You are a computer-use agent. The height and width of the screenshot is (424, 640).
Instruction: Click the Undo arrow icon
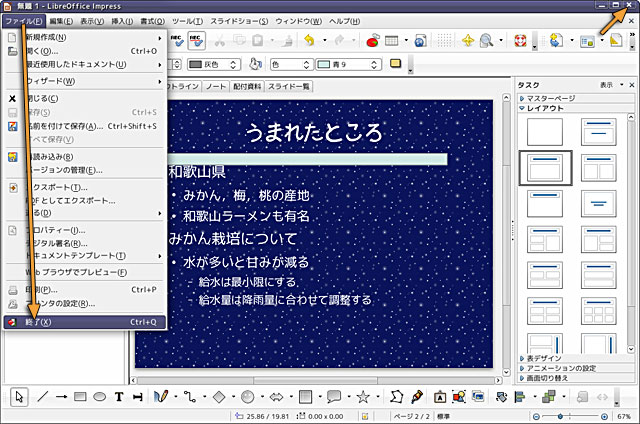[310, 41]
